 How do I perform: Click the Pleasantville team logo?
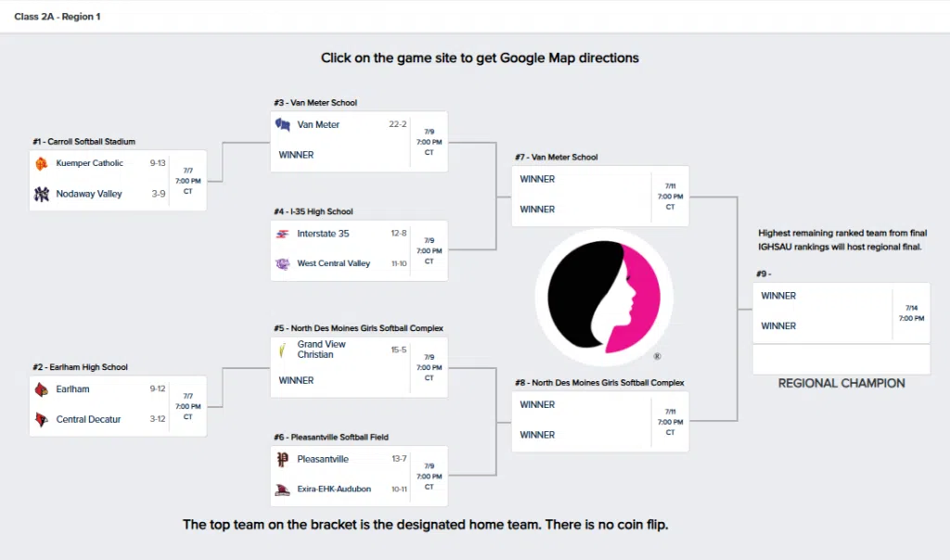coord(283,459)
